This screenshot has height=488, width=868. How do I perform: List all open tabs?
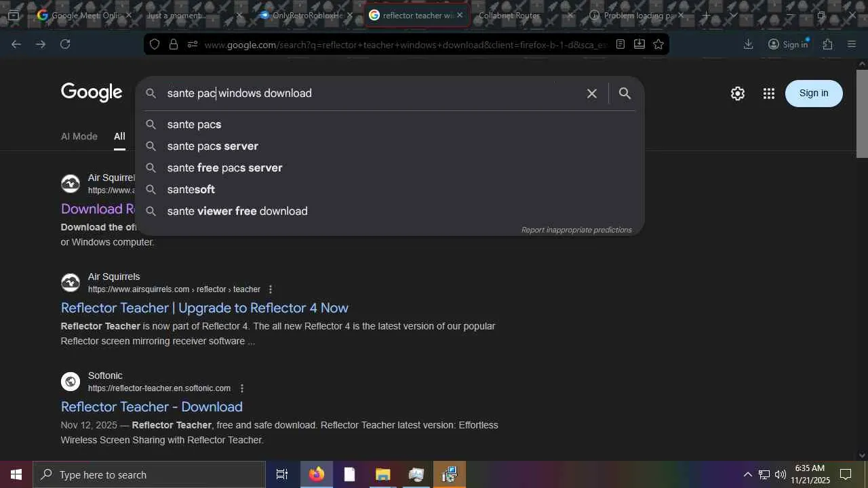coord(733,15)
